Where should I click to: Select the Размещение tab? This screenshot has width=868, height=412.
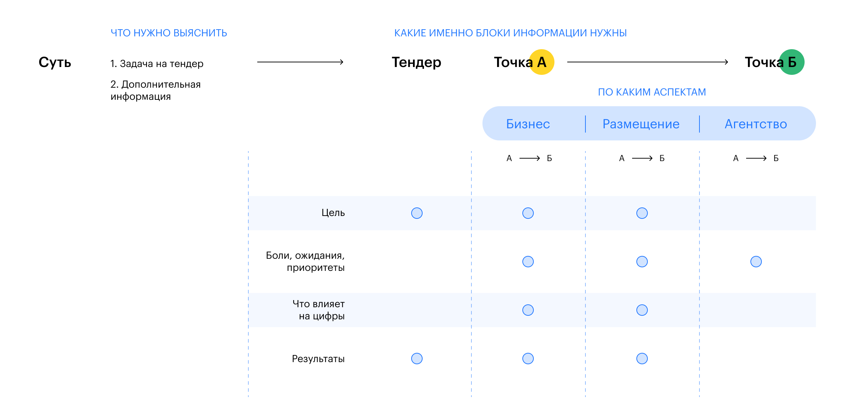click(x=641, y=124)
